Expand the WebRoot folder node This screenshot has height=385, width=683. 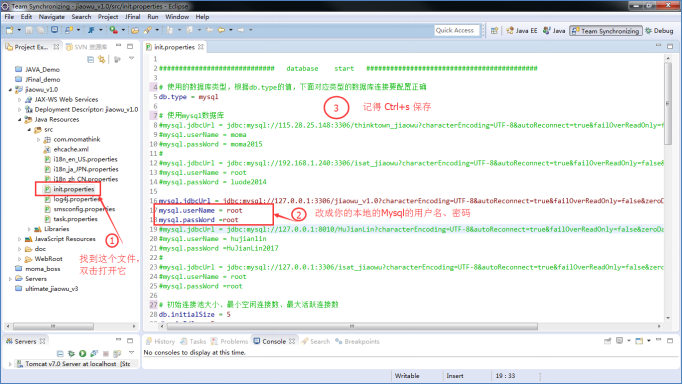pyautogui.click(x=19, y=259)
